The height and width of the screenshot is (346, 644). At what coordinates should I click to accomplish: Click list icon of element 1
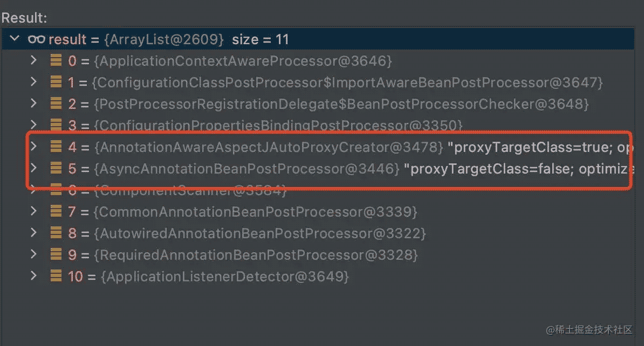(56, 82)
